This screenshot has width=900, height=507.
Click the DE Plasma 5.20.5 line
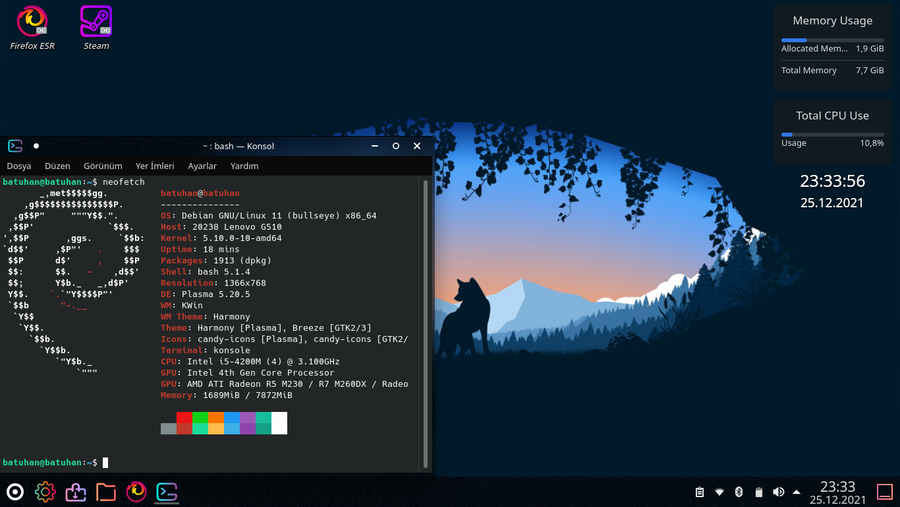tap(205, 295)
